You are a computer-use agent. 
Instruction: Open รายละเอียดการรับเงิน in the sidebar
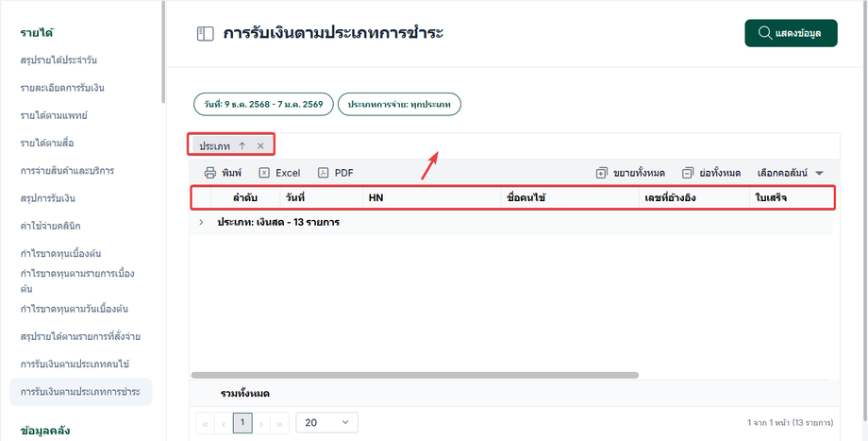click(62, 88)
